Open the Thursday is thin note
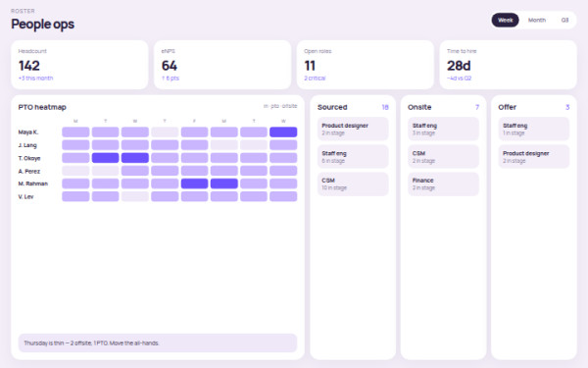This screenshot has height=368, width=588. [x=158, y=342]
